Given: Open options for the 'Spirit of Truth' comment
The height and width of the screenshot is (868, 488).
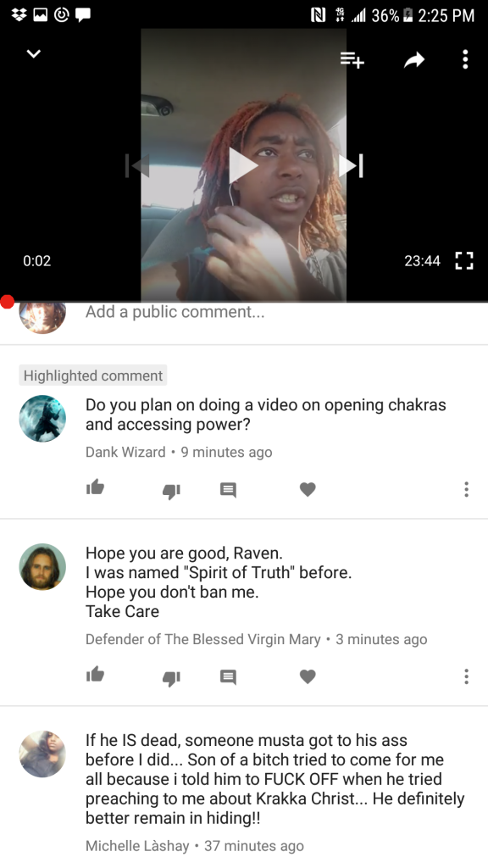Looking at the screenshot, I should coord(467,676).
